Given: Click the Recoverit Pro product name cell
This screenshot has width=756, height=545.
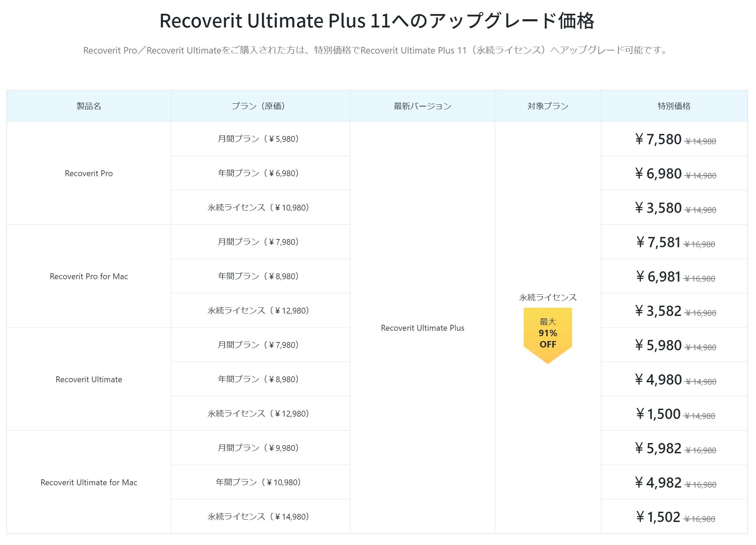Looking at the screenshot, I should pos(89,173).
